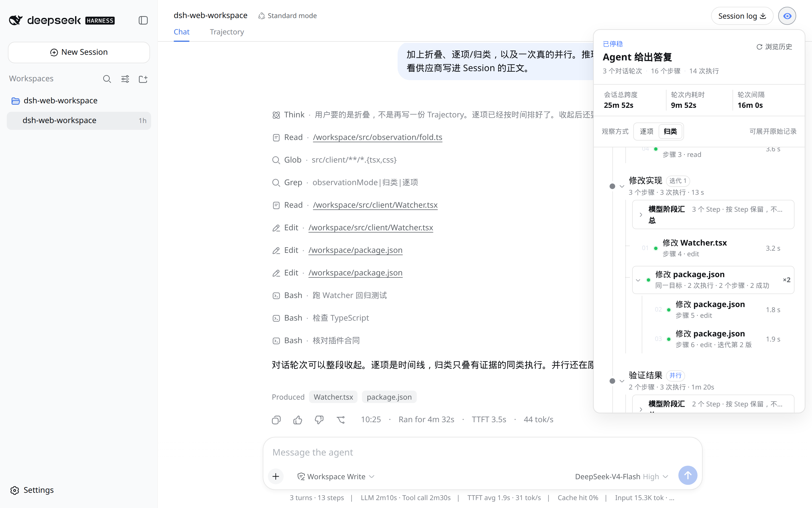Click the Grep search icon
Viewport: 812px width, 508px height.
click(x=276, y=183)
